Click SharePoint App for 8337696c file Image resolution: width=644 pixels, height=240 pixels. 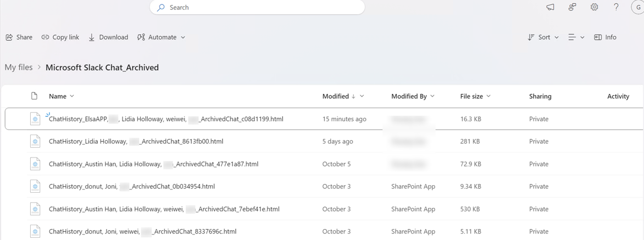coord(413,231)
